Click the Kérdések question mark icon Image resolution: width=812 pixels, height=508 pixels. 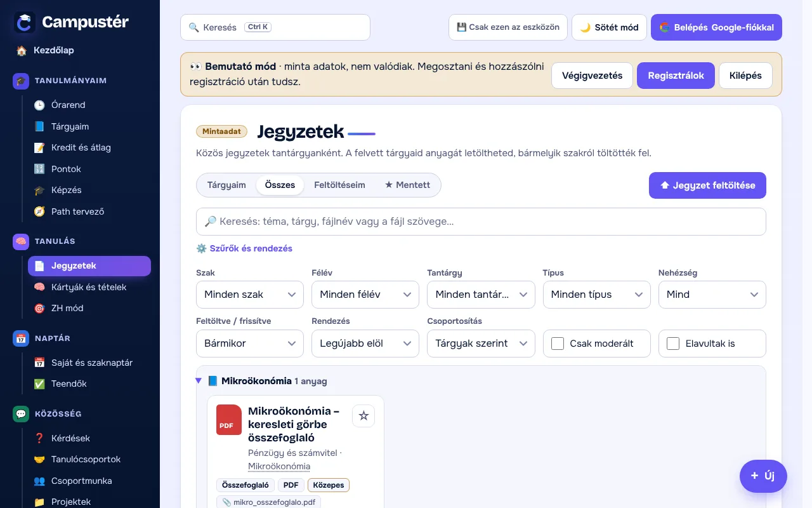pos(39,438)
